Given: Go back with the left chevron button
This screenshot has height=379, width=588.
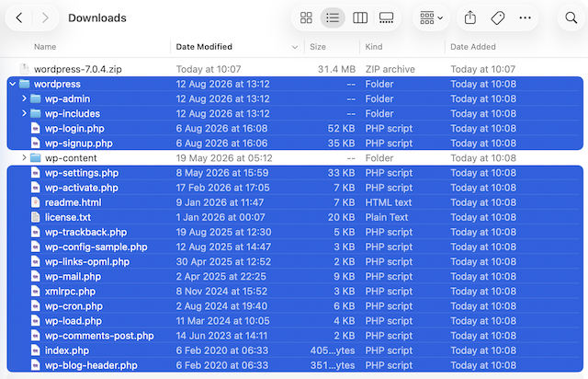Looking at the screenshot, I should tap(19, 17).
